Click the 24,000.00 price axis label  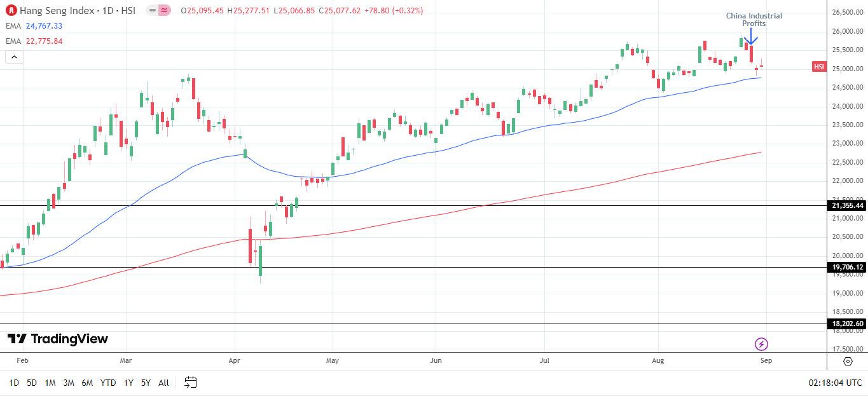click(848, 106)
